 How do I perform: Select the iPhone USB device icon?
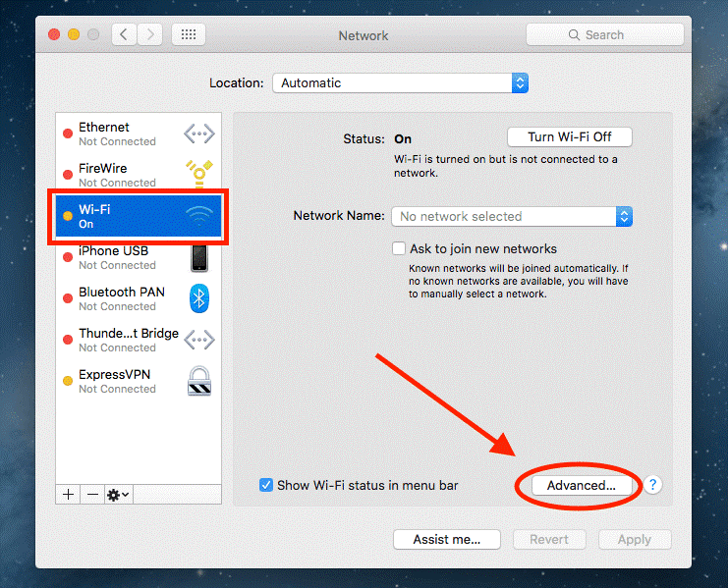(x=199, y=257)
